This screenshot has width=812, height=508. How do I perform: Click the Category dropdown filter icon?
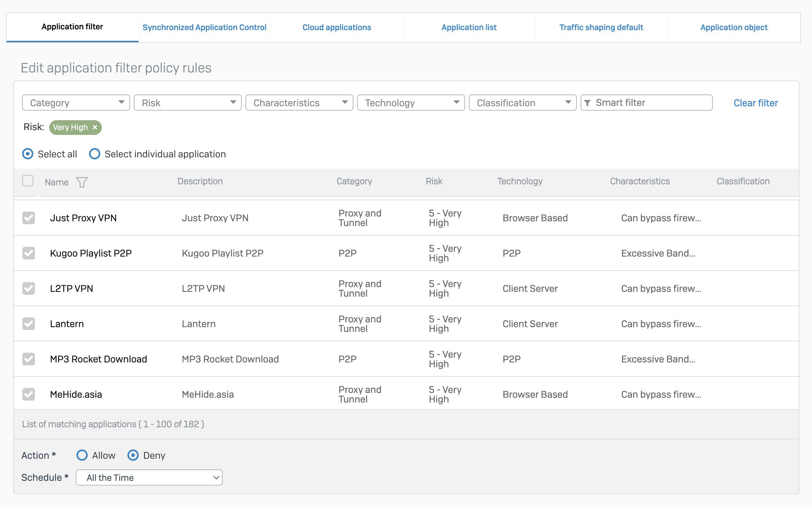[x=121, y=103]
